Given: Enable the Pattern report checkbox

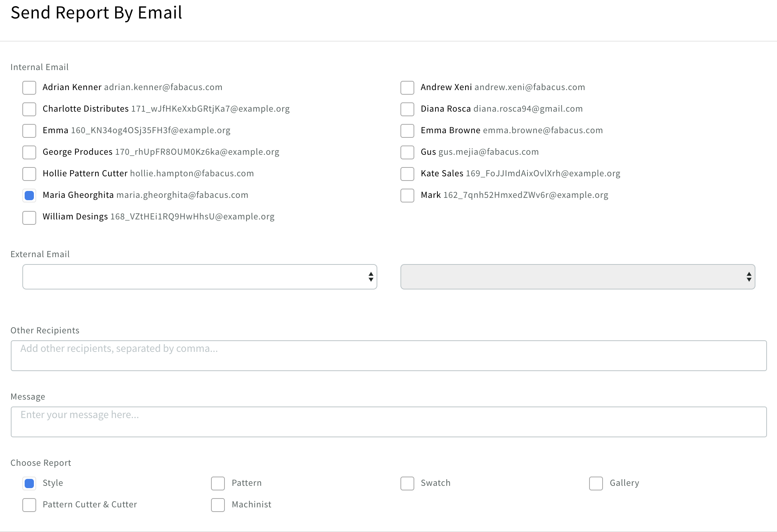Looking at the screenshot, I should point(218,483).
